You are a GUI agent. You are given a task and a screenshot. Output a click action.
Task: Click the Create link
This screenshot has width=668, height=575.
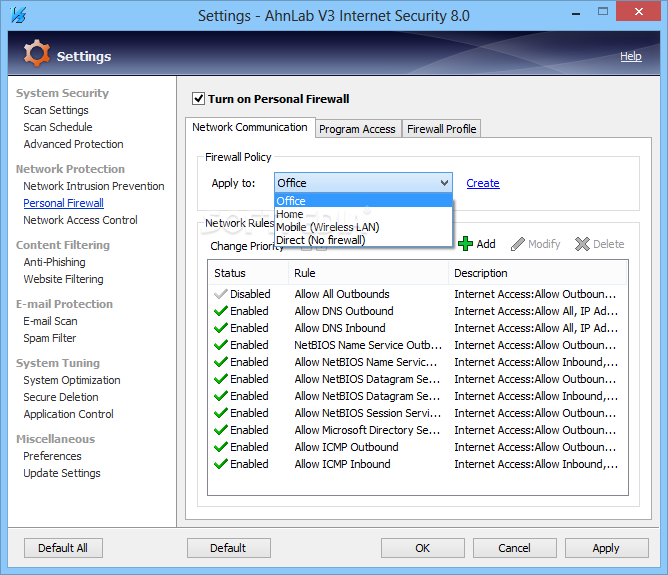483,183
